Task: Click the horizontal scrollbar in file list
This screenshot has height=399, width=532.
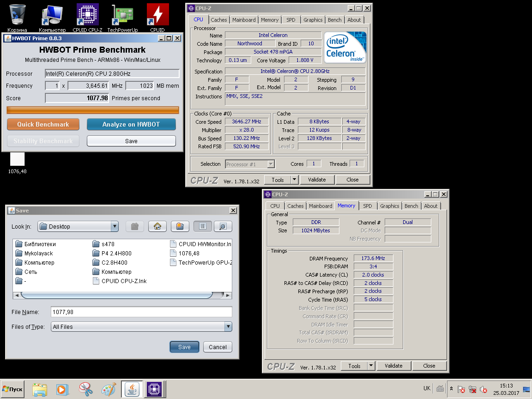Action: point(117,295)
